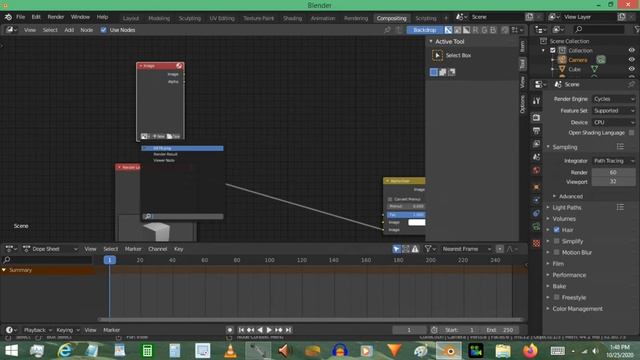The image size is (640, 360).
Task: Open the Light Paths presets list icon
Action: 620,207
